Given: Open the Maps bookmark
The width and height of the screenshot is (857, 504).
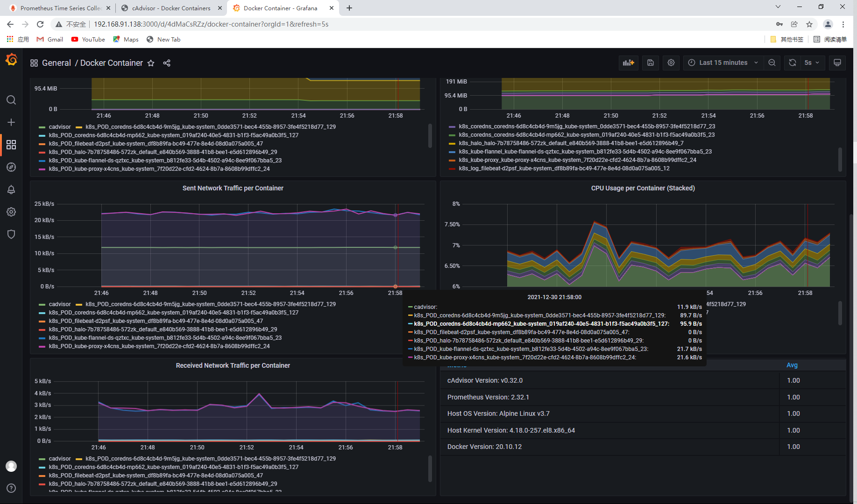Looking at the screenshot, I should (x=126, y=40).
